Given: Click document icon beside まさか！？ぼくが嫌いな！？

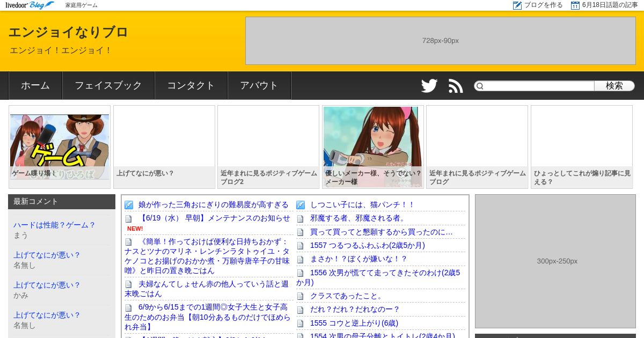Looking at the screenshot, I should 300,259.
